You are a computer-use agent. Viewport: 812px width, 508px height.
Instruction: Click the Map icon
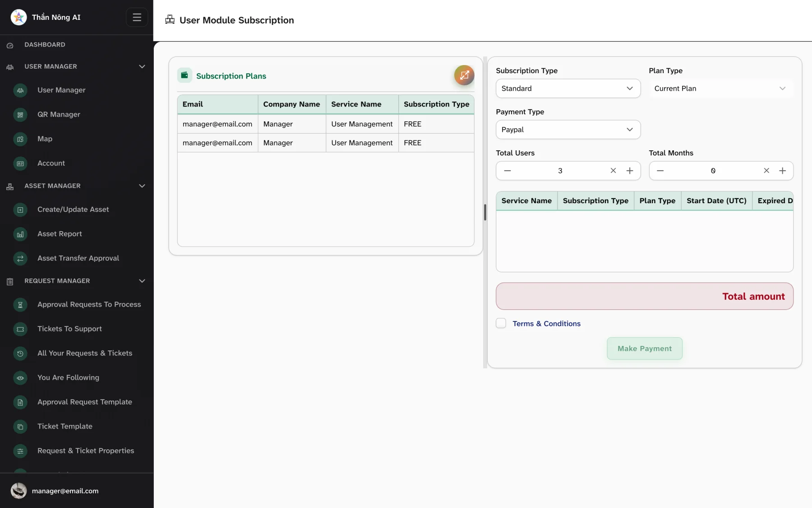20,139
